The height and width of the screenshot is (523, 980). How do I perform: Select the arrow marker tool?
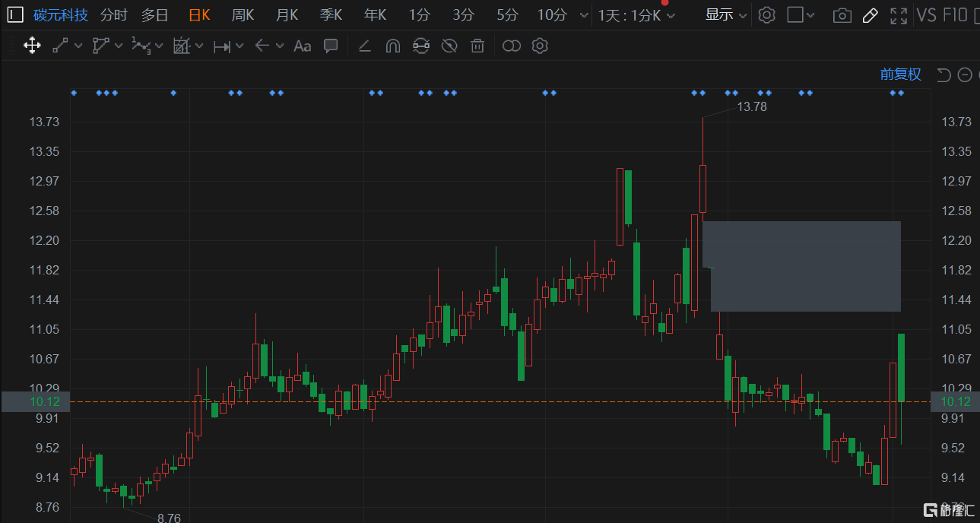tap(262, 46)
